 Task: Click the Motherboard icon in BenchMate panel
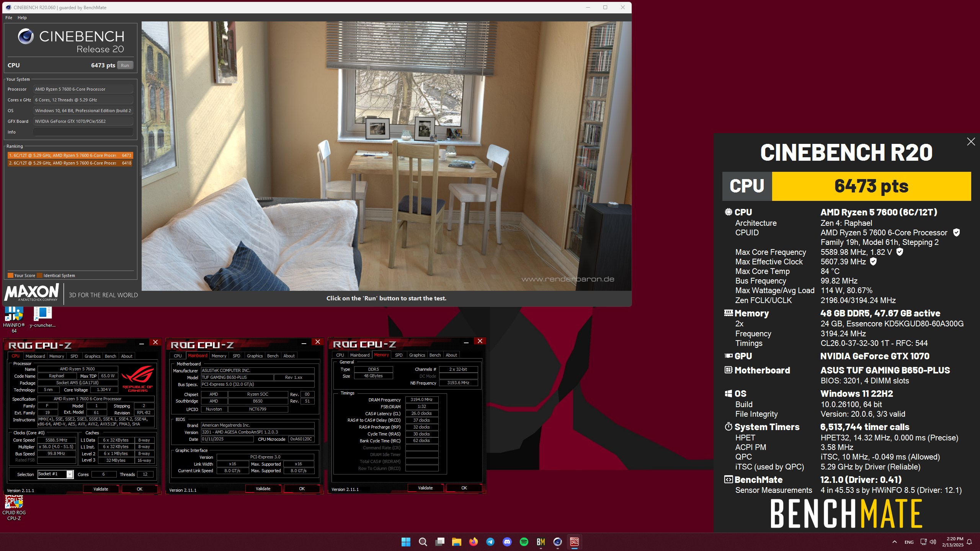(x=728, y=370)
